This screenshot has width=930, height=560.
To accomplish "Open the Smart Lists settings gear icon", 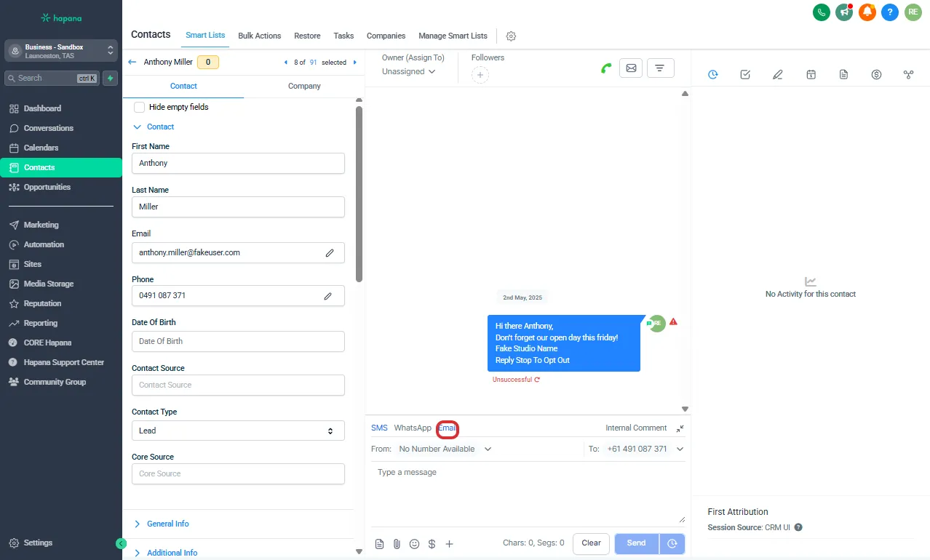I will (511, 36).
